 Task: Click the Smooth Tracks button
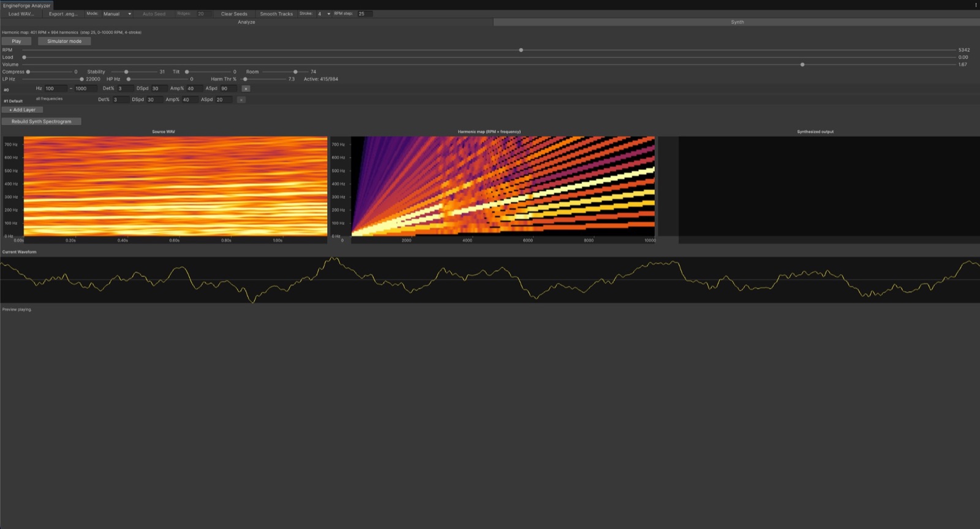276,13
